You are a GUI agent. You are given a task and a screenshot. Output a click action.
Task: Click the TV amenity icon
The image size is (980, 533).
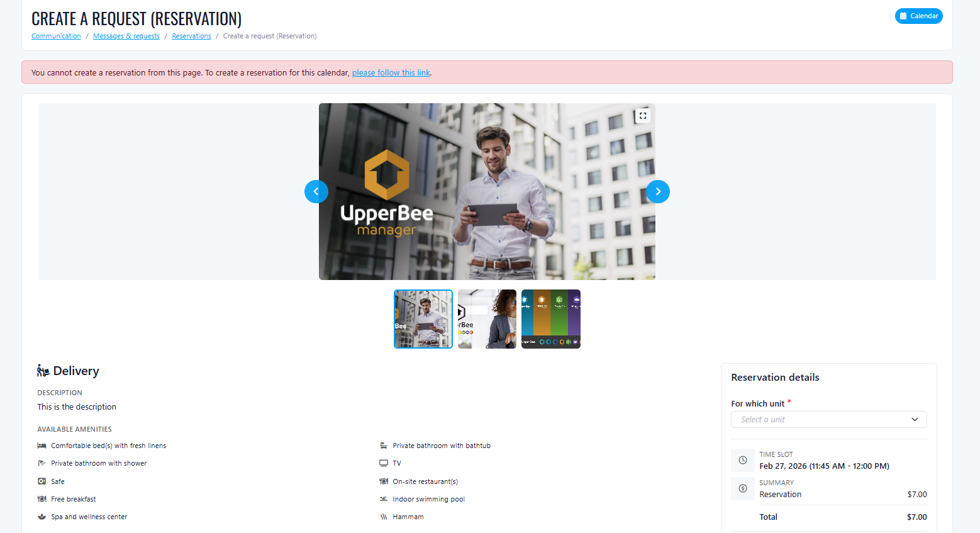tap(384, 463)
